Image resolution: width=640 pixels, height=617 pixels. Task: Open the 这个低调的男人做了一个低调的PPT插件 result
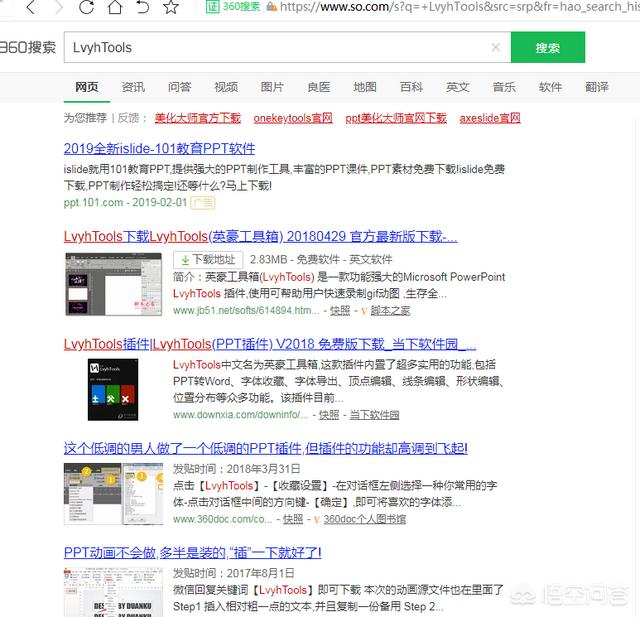[x=266, y=448]
